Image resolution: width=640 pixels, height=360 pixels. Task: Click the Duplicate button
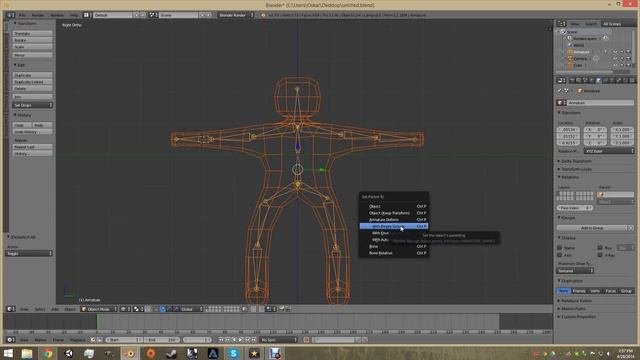[x=32, y=75]
